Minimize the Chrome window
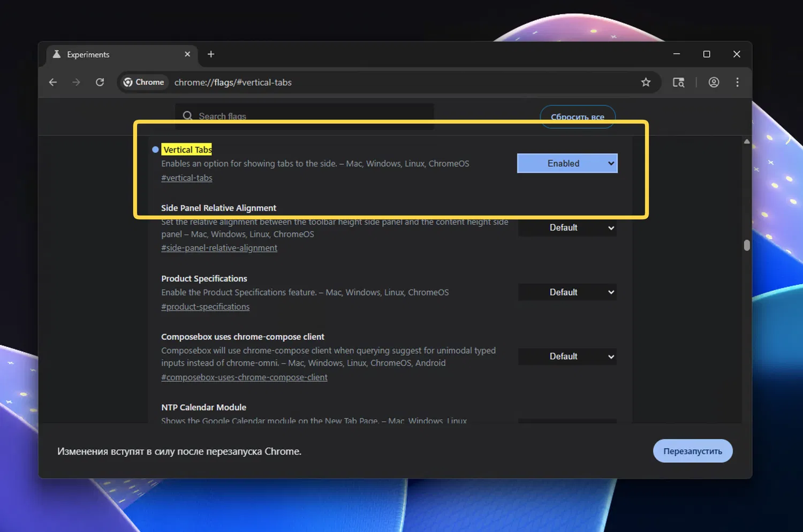The width and height of the screenshot is (803, 532). pos(677,54)
